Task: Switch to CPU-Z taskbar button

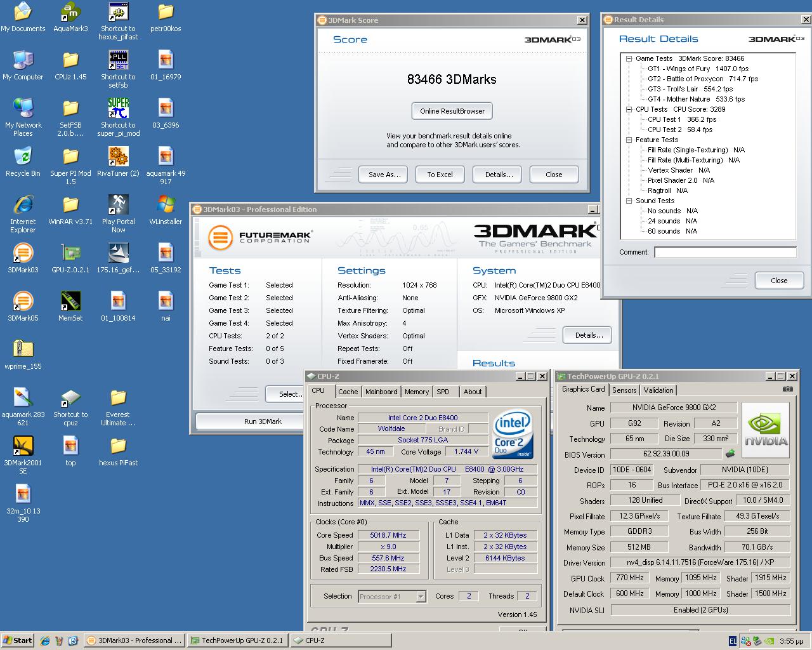Action: click(341, 640)
